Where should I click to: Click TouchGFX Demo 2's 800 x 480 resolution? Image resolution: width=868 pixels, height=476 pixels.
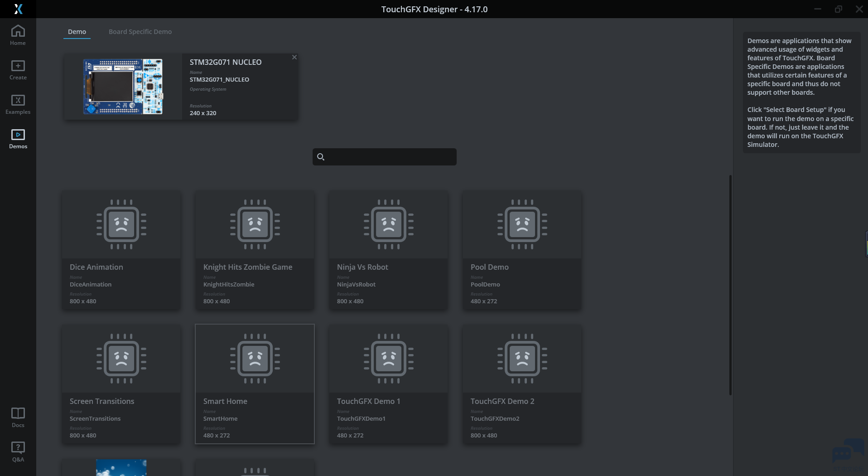click(x=484, y=435)
